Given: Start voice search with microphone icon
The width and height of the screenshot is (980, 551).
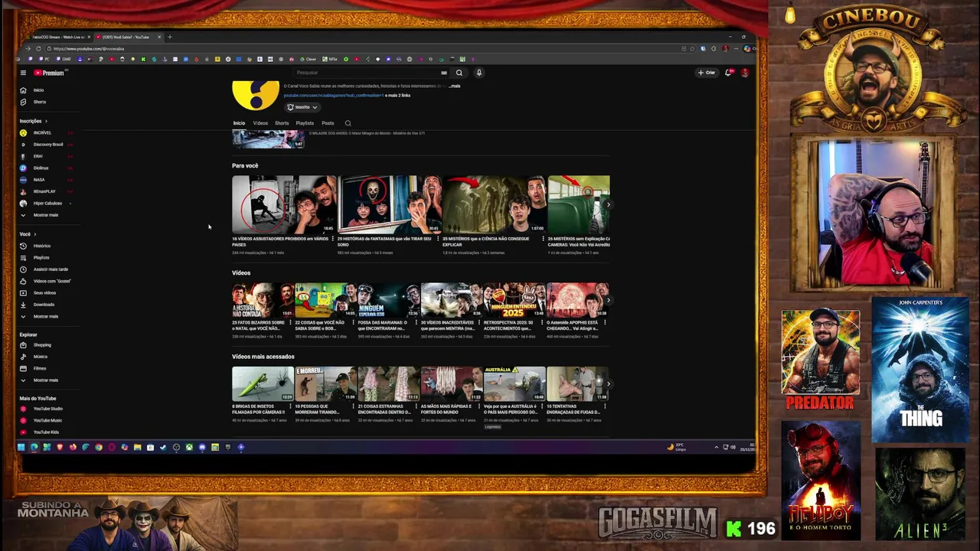Looking at the screenshot, I should pos(479,73).
